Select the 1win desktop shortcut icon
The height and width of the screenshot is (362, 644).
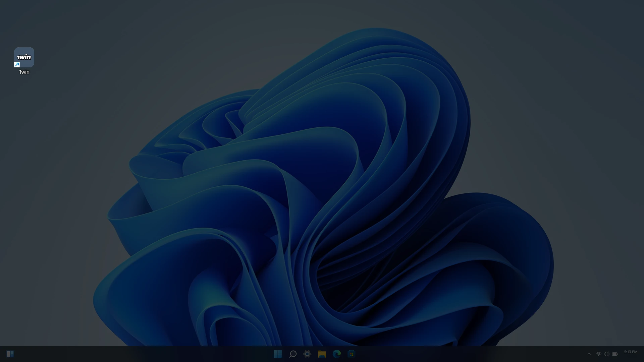click(24, 57)
